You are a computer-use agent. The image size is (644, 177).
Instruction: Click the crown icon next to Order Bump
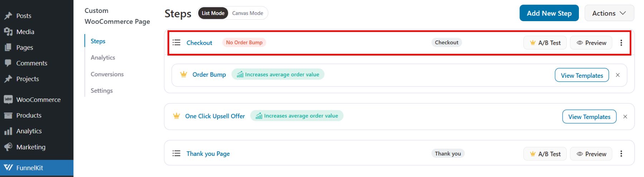[x=184, y=75]
